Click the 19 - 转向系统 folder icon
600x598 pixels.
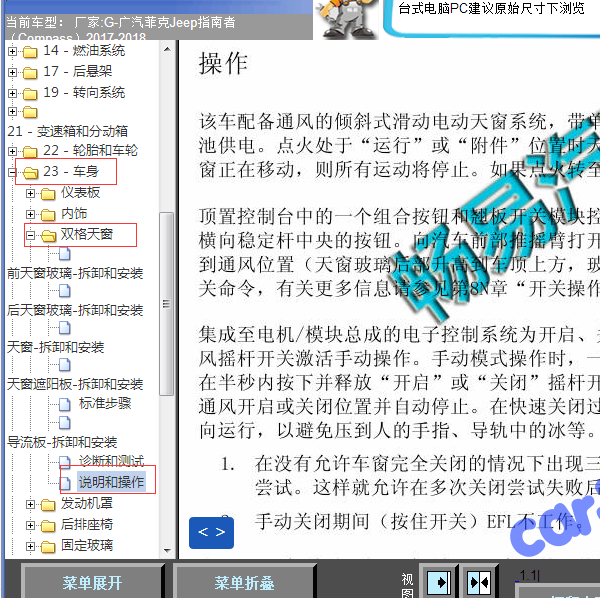click(30, 94)
